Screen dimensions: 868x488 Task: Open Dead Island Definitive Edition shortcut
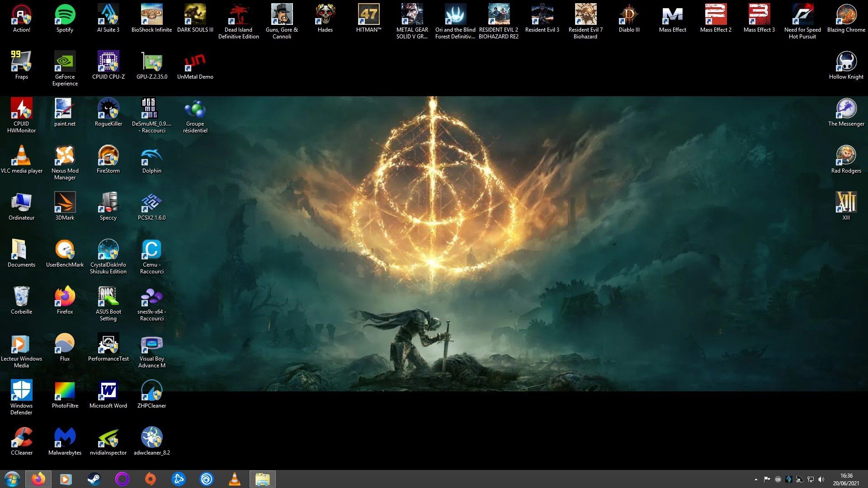(x=238, y=21)
